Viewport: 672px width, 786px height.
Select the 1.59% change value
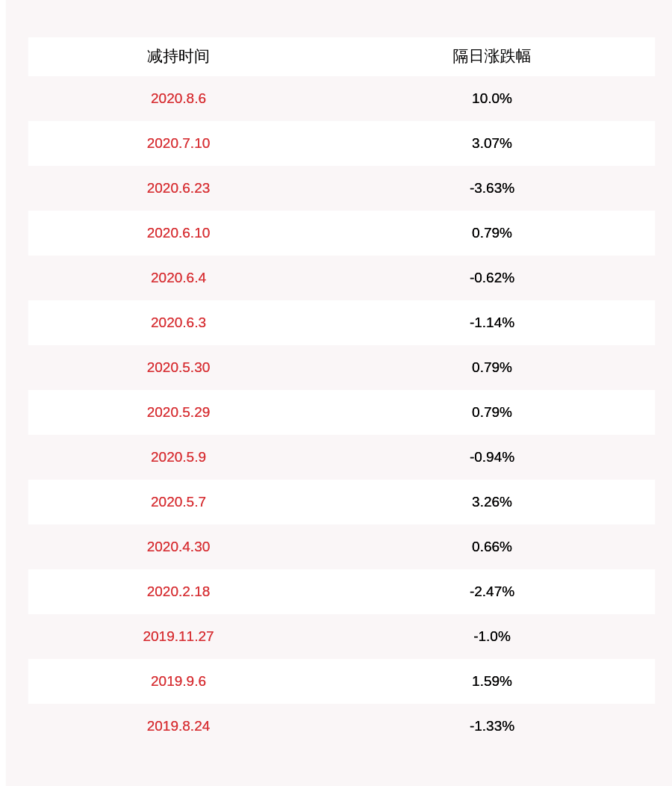(491, 681)
